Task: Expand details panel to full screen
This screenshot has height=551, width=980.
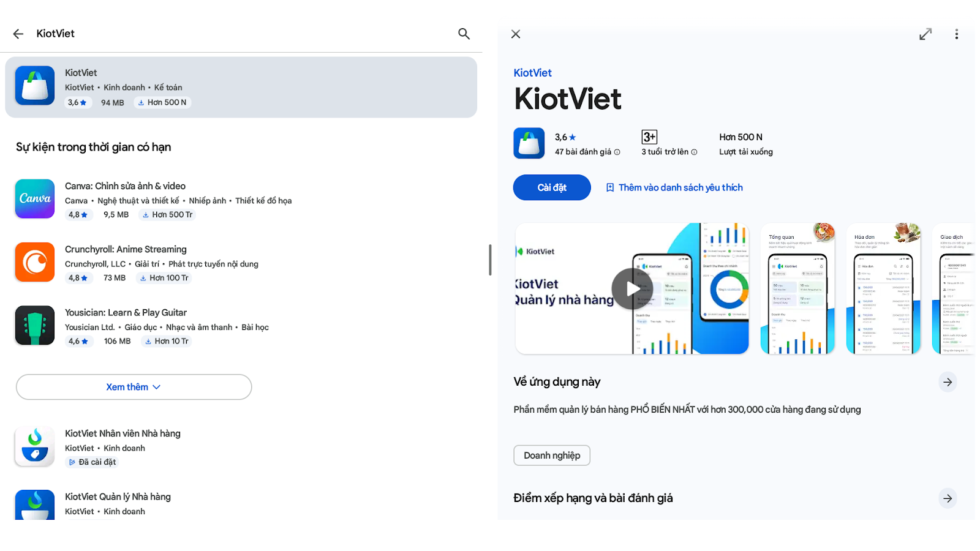Action: click(925, 34)
